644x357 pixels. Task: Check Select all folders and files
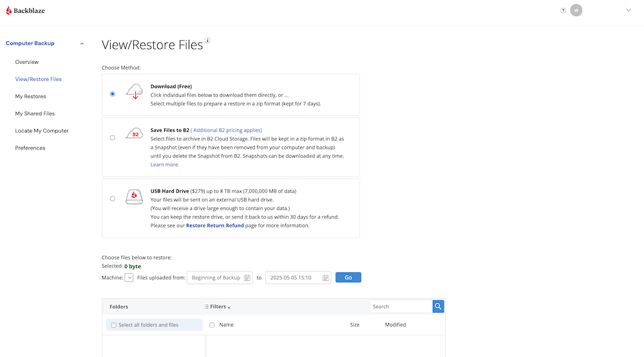[x=114, y=325]
